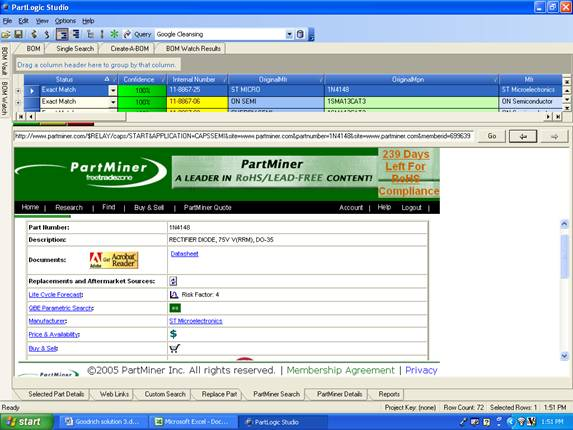Open the Buy & Sell navigation link

pos(149,207)
